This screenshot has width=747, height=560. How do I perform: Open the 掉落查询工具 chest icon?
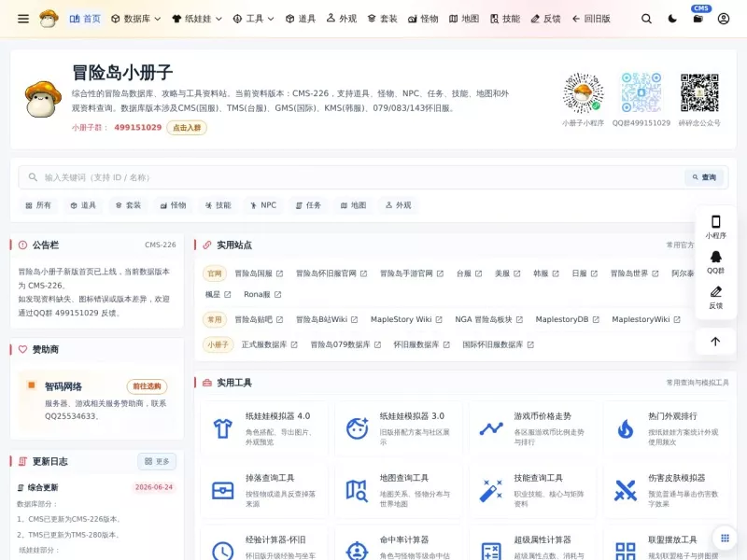[x=222, y=490]
